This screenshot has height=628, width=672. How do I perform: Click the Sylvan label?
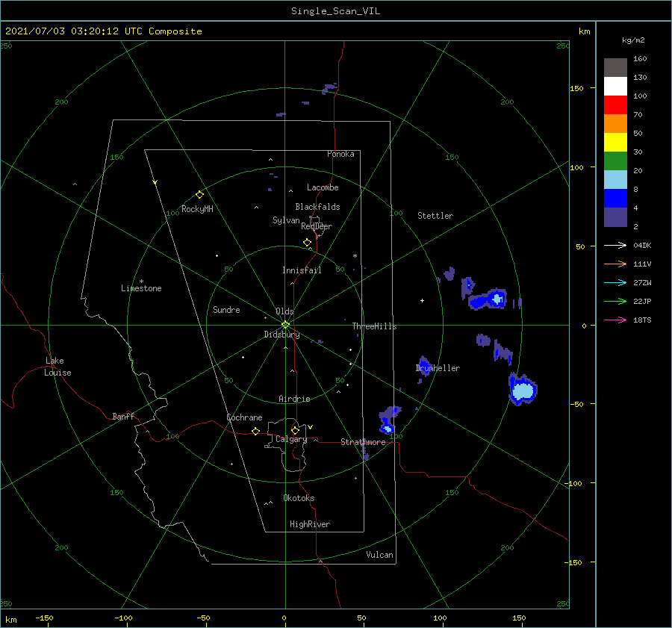286,220
